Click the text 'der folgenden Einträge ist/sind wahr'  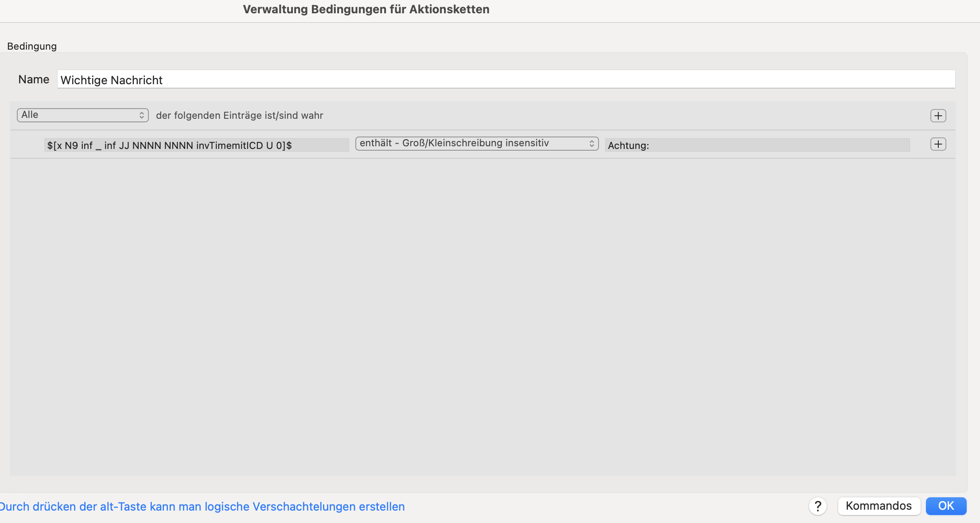[x=240, y=115]
